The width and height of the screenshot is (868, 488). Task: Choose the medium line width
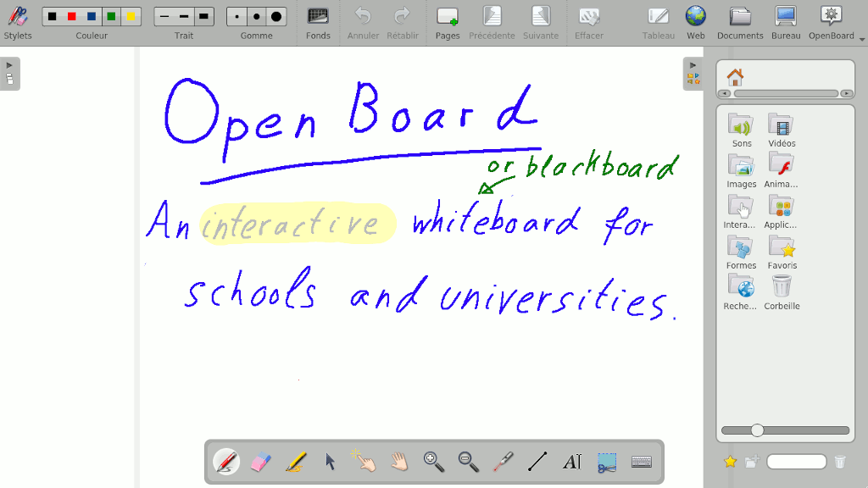coord(184,17)
